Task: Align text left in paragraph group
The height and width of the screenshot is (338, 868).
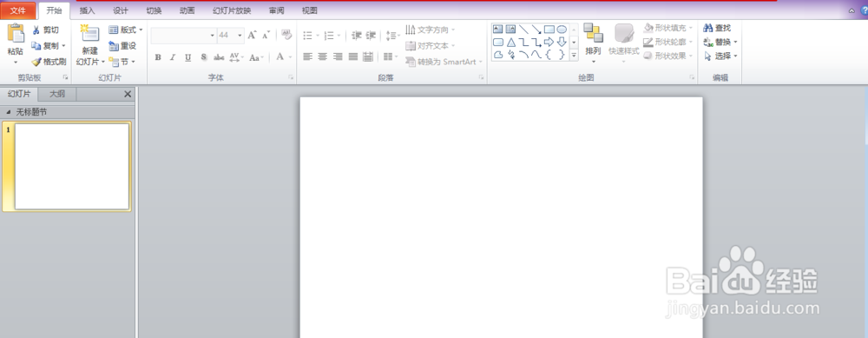Action: click(x=308, y=56)
